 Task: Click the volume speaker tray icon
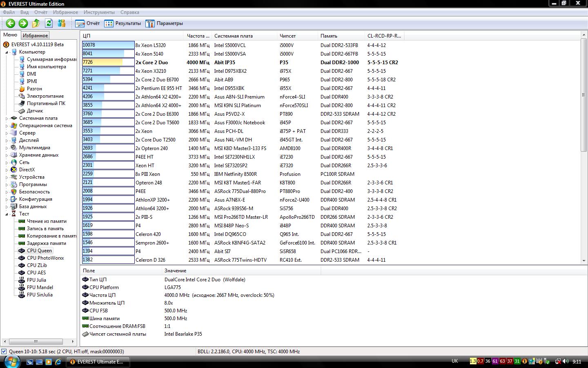(x=566, y=361)
